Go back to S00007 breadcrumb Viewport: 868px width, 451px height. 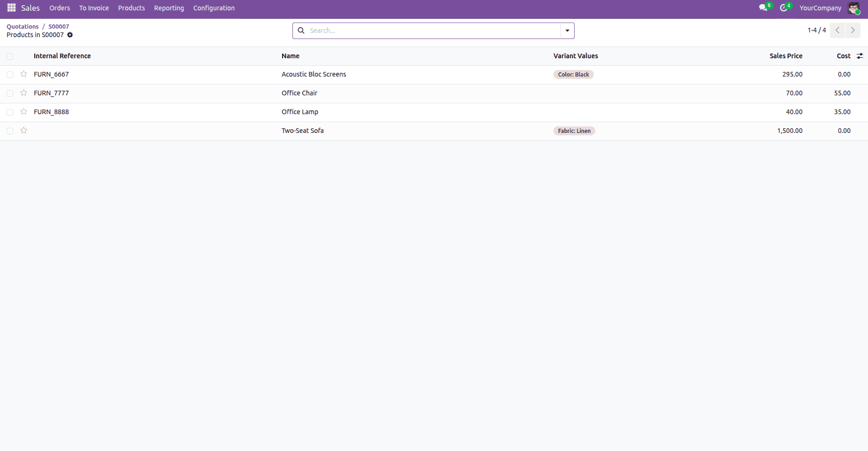(59, 26)
